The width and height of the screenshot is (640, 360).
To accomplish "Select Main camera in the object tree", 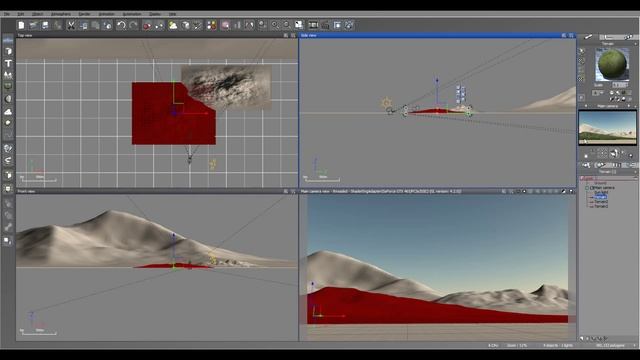I will [x=604, y=188].
